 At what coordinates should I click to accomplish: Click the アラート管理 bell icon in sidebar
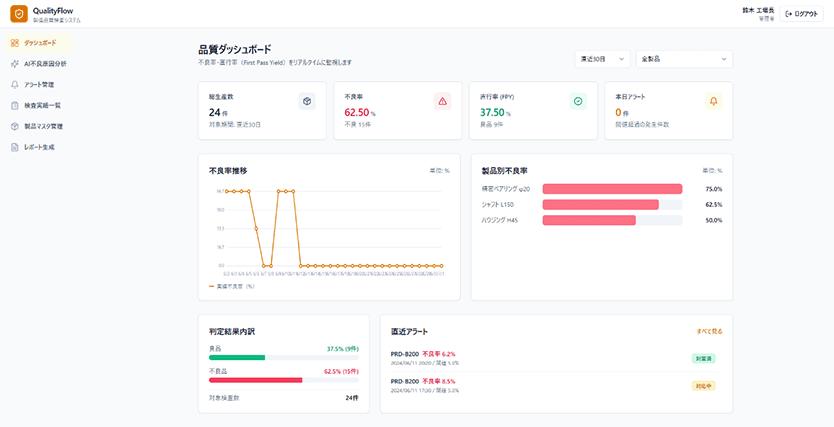click(x=14, y=85)
